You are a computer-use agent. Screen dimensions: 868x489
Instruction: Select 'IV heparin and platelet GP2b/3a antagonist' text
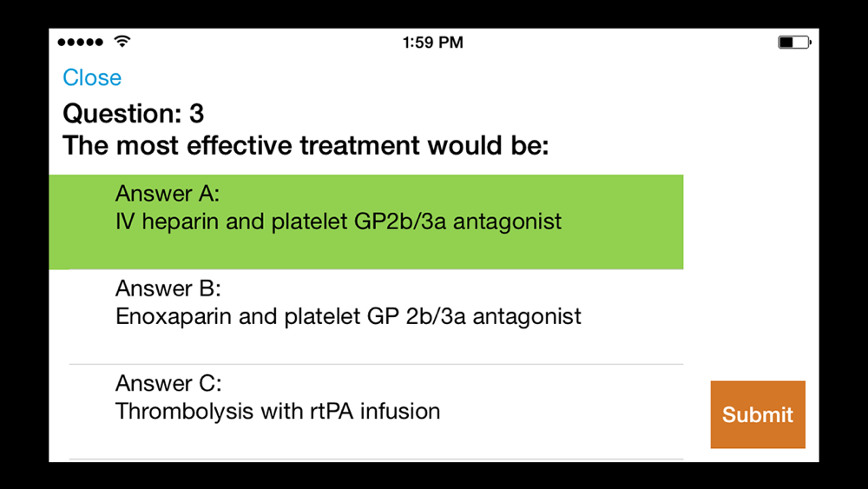(x=339, y=222)
